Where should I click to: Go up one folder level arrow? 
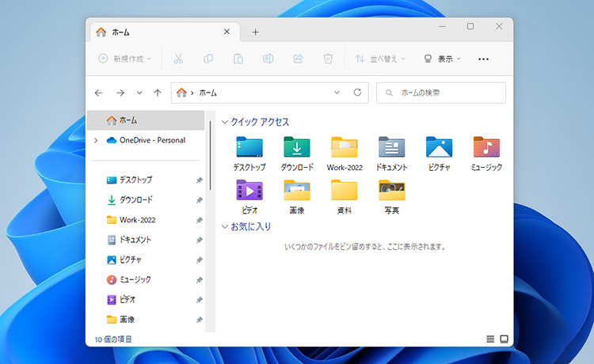coord(158,93)
